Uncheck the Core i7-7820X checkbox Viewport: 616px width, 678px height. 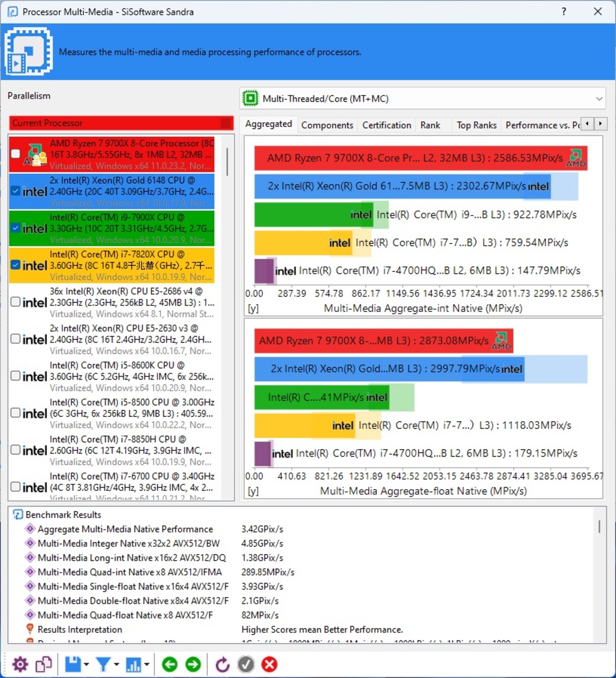16,265
